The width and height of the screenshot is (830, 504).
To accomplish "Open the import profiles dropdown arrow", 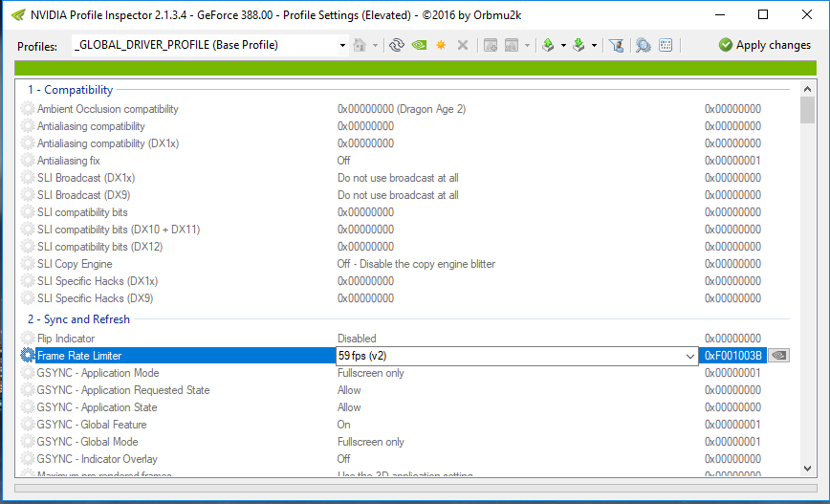I will point(594,46).
